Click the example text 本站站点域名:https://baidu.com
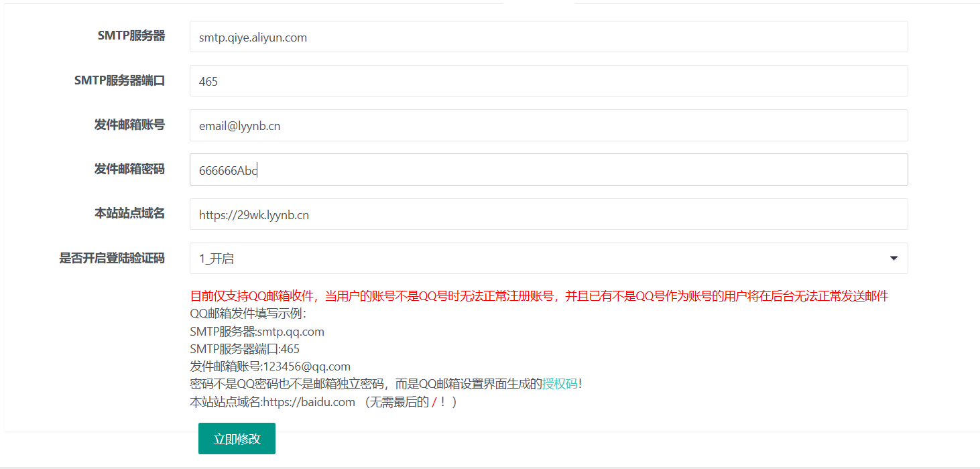Image resolution: width=980 pixels, height=469 pixels. 272,402
